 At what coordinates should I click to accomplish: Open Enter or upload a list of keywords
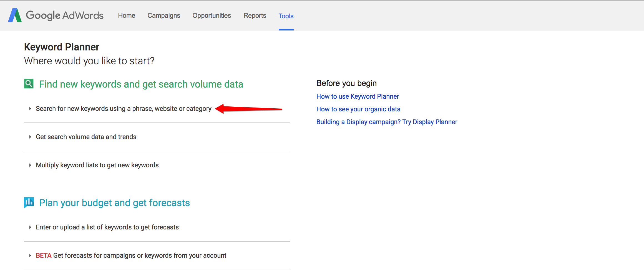(107, 227)
